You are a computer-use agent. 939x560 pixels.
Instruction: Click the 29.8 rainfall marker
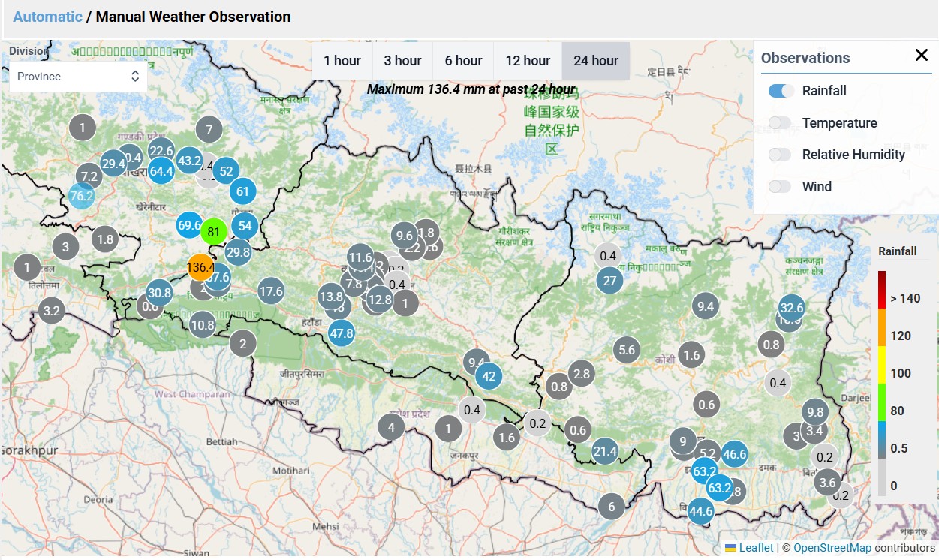tap(238, 252)
